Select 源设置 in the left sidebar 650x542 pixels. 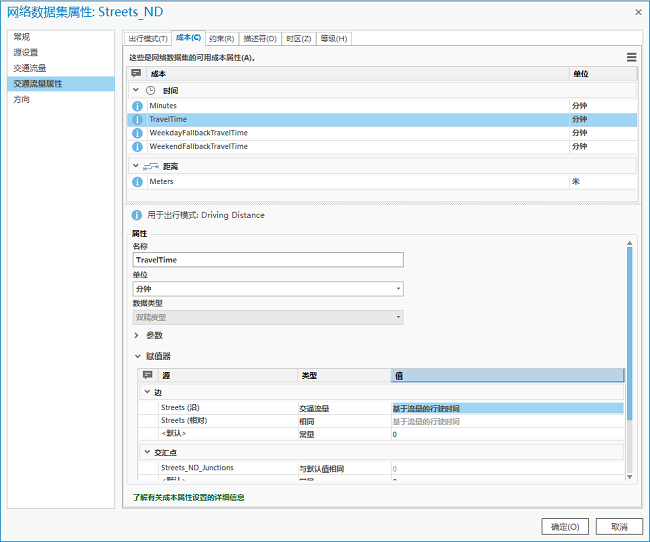(25, 52)
